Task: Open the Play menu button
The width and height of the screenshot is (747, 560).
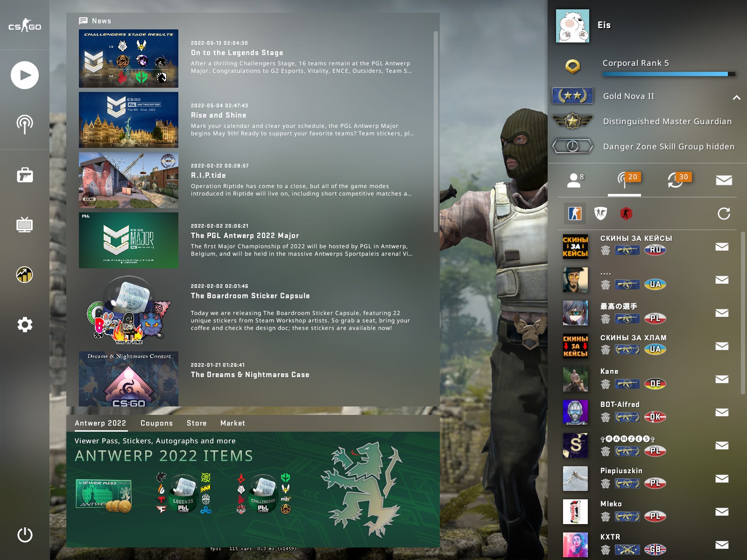Action: pos(25,75)
